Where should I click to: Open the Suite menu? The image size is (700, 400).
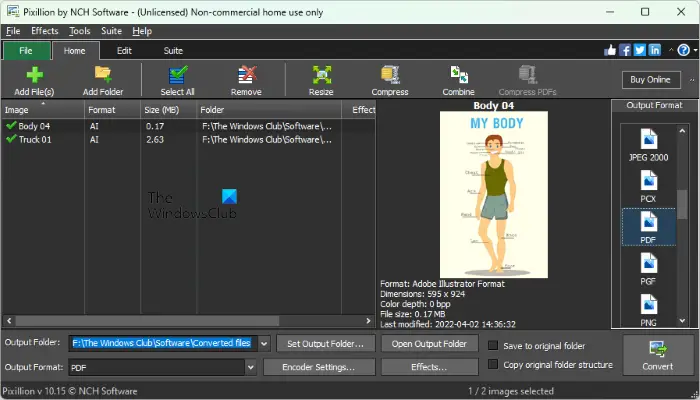click(111, 31)
